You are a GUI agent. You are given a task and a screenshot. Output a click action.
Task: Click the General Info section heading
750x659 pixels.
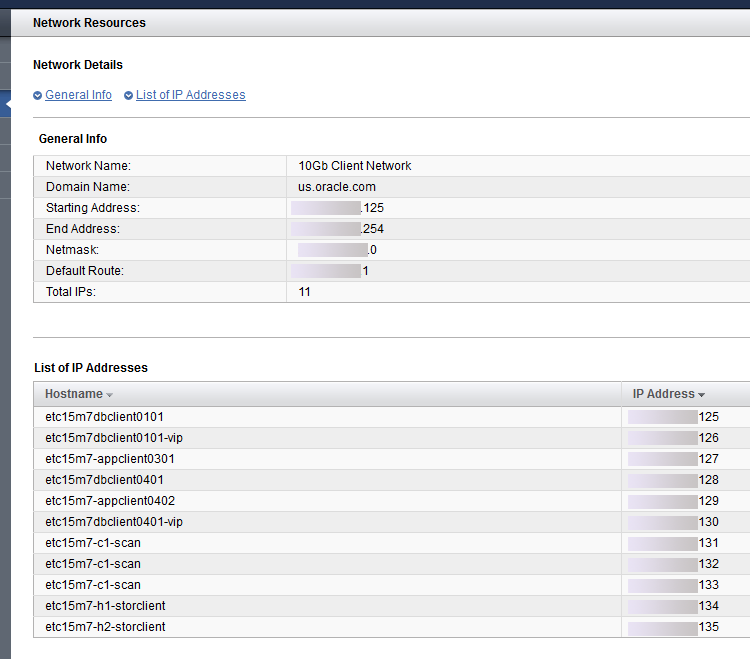pos(73,139)
